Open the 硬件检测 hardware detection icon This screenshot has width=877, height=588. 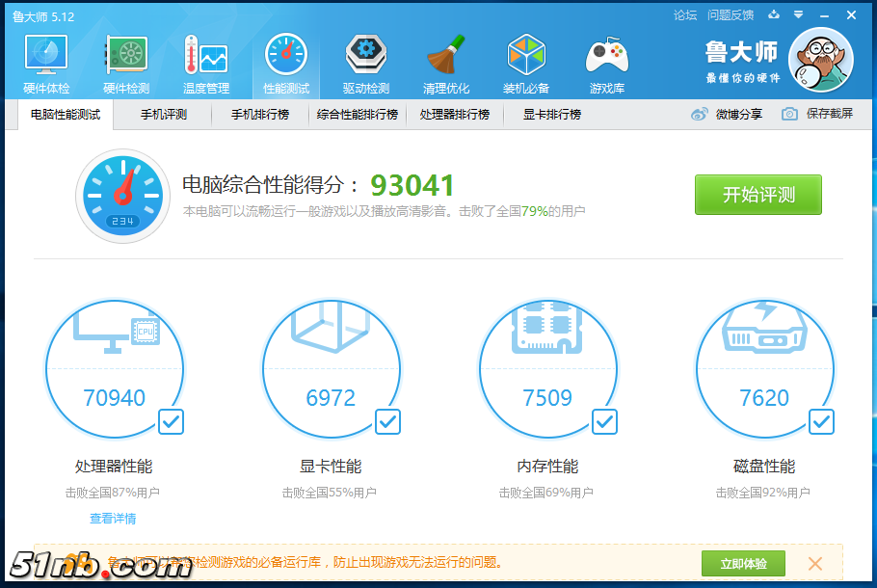[125, 58]
